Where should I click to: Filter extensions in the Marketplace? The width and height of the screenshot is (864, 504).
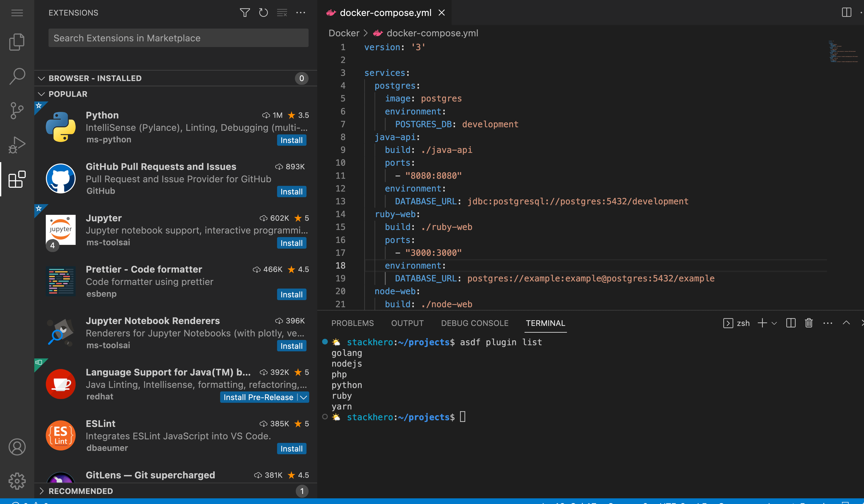pos(245,13)
